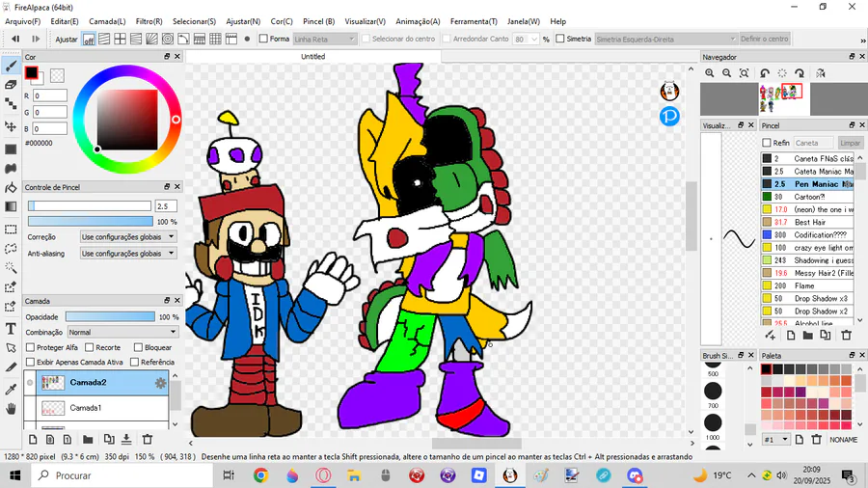Delete the layer with Camada trash icon
The image size is (868, 488).
(148, 440)
